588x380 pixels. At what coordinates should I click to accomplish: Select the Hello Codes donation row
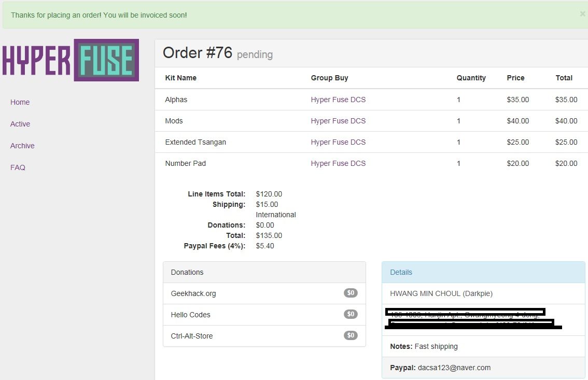click(264, 315)
